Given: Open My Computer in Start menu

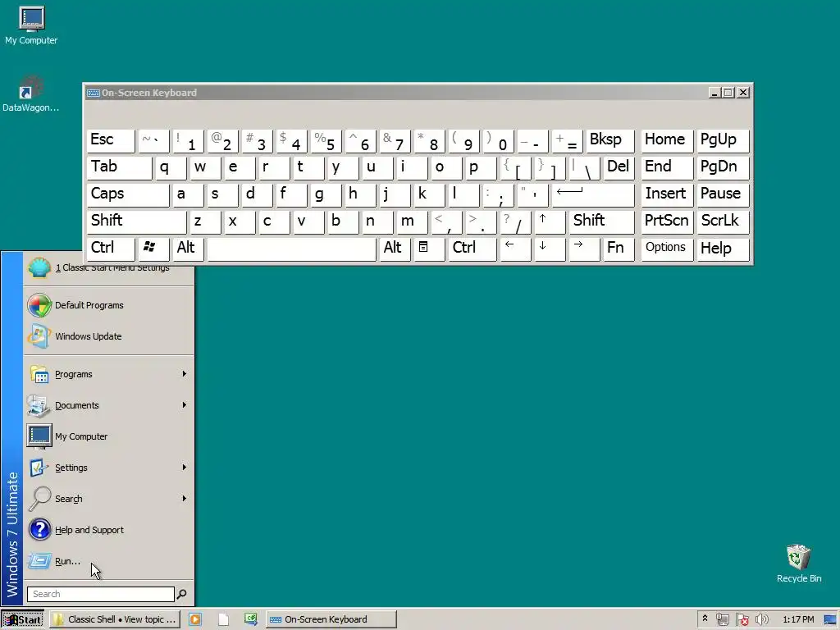Looking at the screenshot, I should (x=109, y=436).
